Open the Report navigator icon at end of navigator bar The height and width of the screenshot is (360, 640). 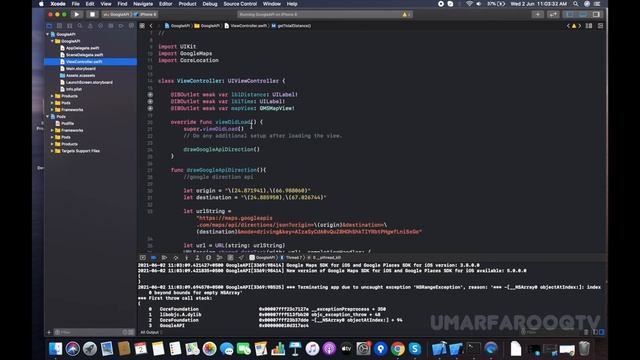(131, 26)
